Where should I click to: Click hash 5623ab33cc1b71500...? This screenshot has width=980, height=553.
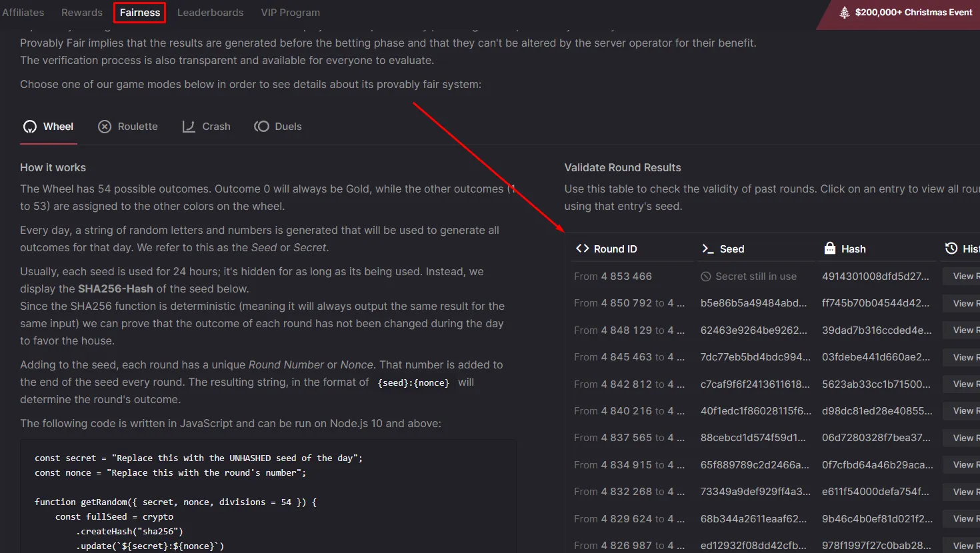click(x=876, y=384)
